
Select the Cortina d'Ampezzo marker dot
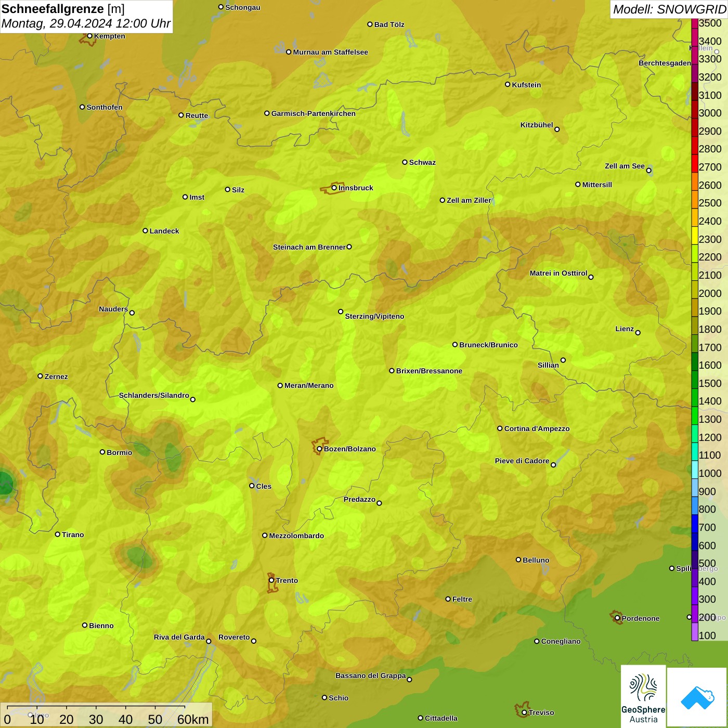[500, 428]
